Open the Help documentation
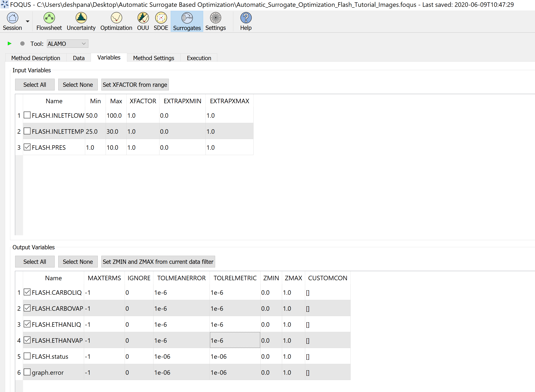The height and width of the screenshot is (392, 535). pyautogui.click(x=246, y=21)
